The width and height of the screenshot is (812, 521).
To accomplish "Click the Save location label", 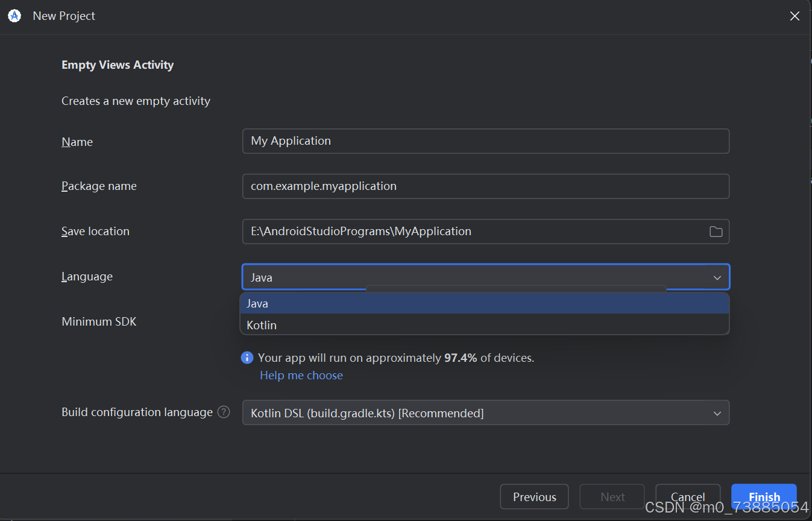I will (95, 232).
